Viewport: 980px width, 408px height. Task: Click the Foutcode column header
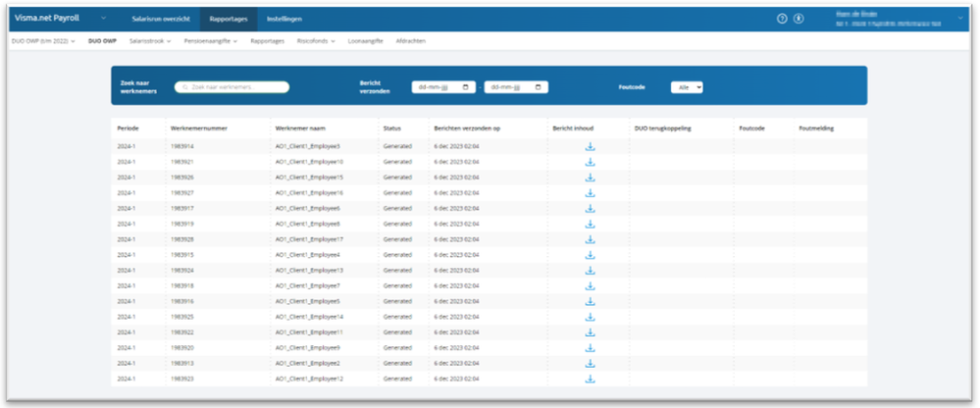(751, 128)
